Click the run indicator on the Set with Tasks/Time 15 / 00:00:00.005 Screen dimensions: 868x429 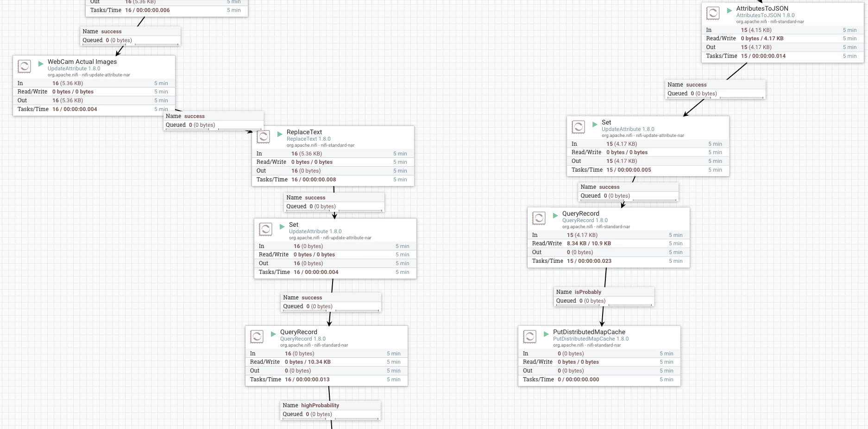pos(595,124)
